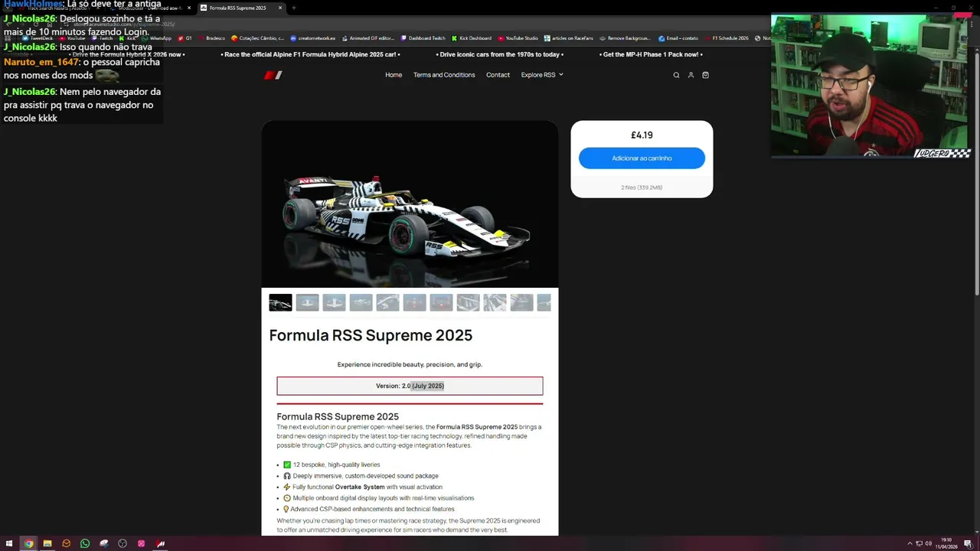
Task: Open the Bradesco bookmark
Action: pos(211,37)
